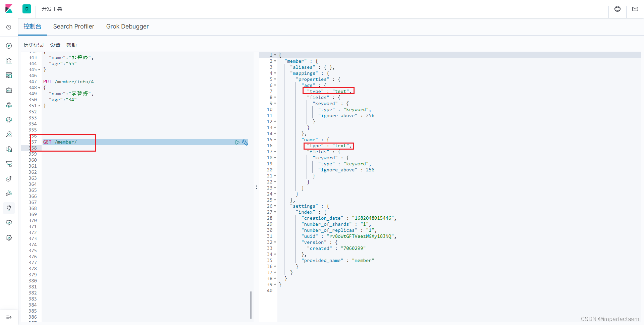
Task: Select Dev Tools wrench icon in sidebar
Action: click(9, 208)
